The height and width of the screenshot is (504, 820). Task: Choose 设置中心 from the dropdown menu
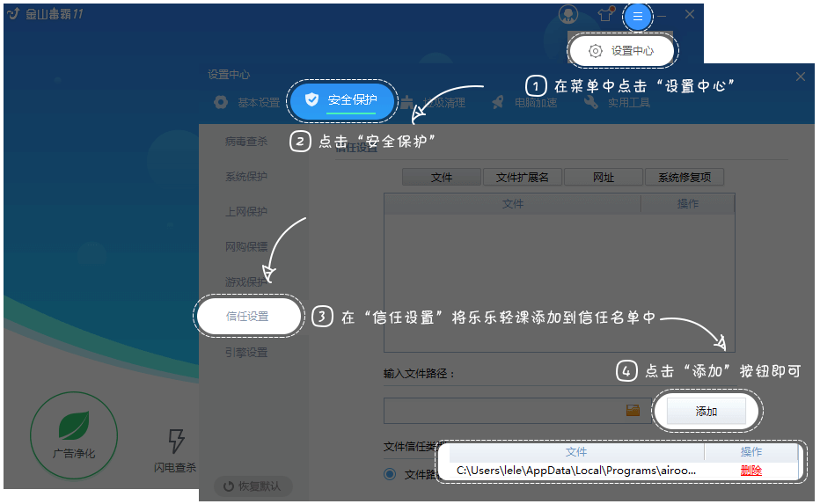click(x=621, y=51)
